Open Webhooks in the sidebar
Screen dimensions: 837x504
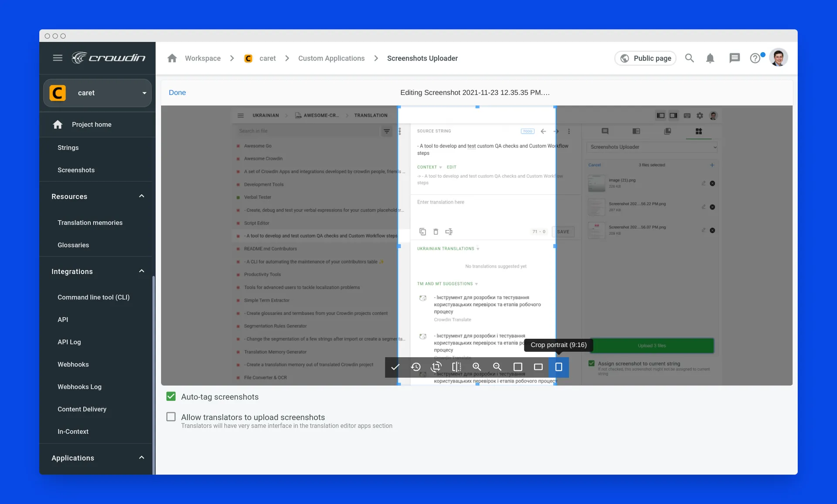click(73, 364)
